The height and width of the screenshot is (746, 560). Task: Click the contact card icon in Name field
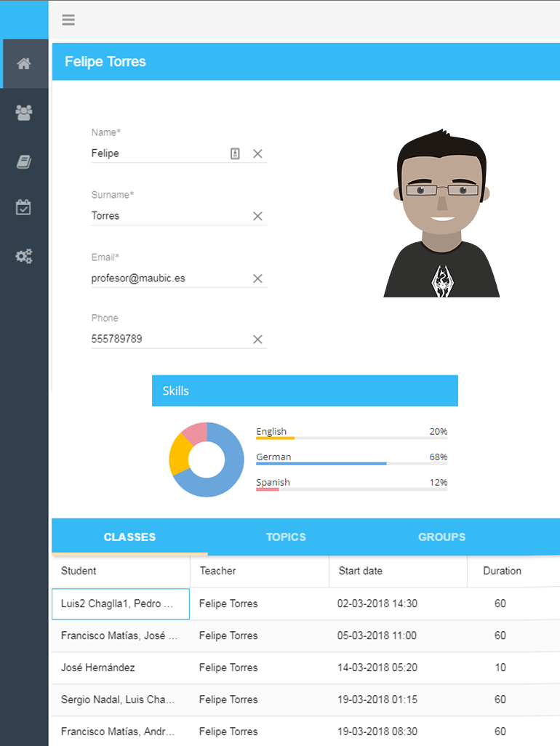tap(235, 153)
